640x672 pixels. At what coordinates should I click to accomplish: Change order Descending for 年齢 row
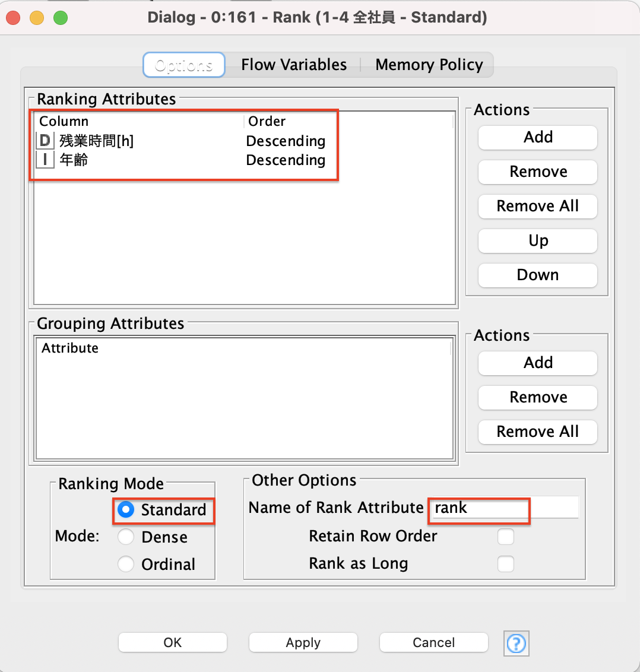point(286,160)
